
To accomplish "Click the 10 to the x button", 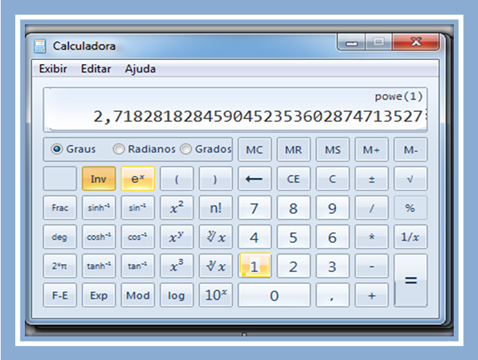I will (216, 295).
